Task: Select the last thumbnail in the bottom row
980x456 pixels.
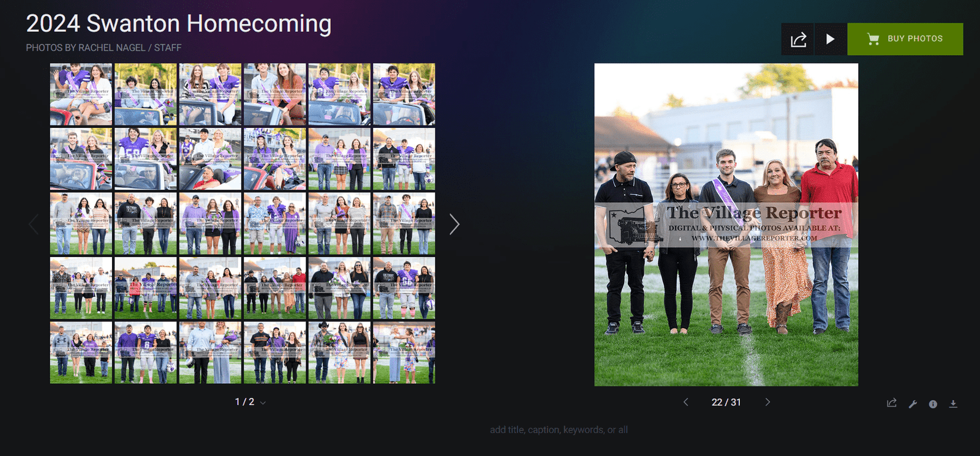Action: click(x=404, y=353)
